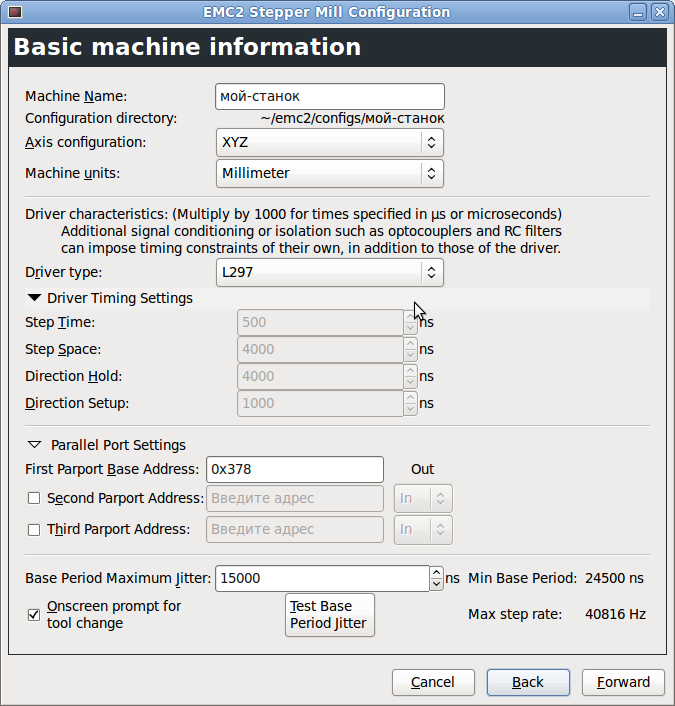Click the Driver Timing Settings label
Screen dimensions: 675x706
[x=120, y=299]
